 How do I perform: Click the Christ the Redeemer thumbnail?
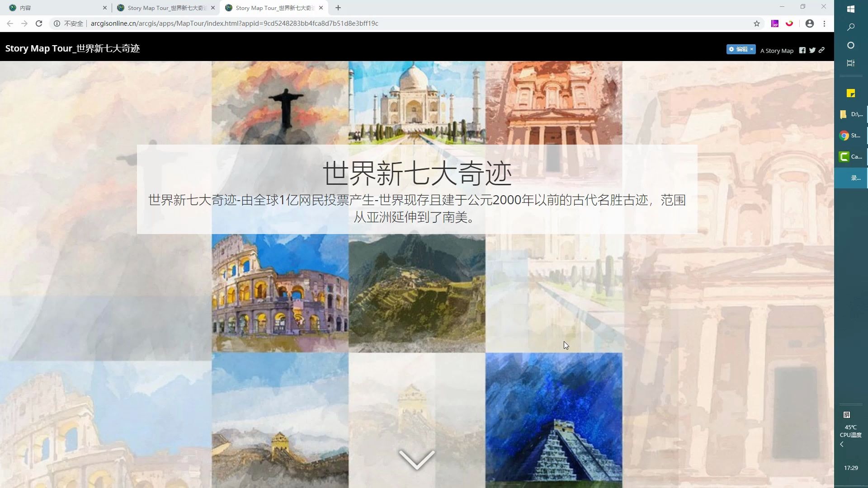(280, 103)
